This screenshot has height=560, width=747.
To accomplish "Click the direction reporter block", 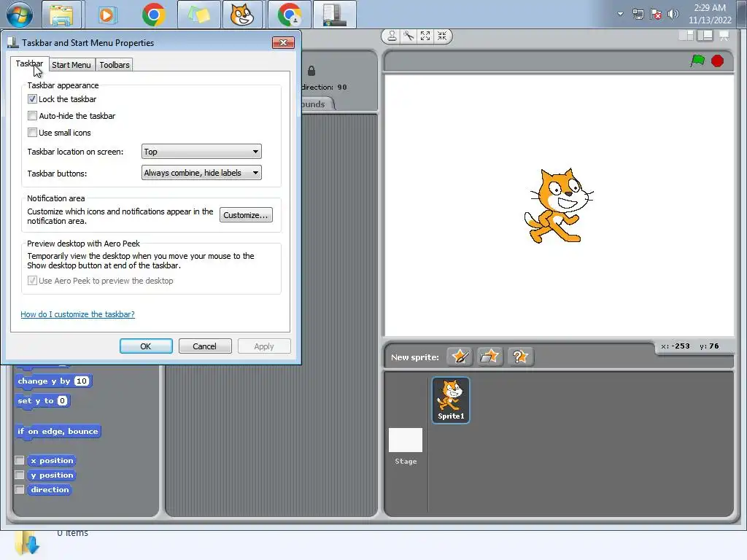I will [x=50, y=489].
